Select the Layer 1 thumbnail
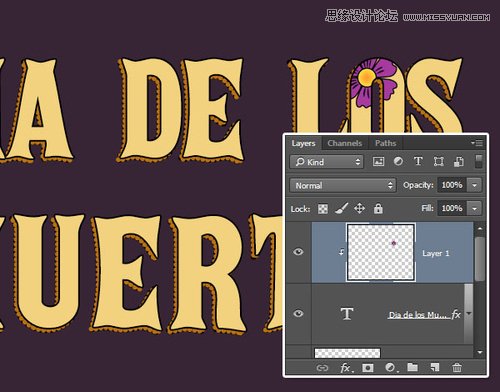This screenshot has width=500, height=392. [x=381, y=252]
